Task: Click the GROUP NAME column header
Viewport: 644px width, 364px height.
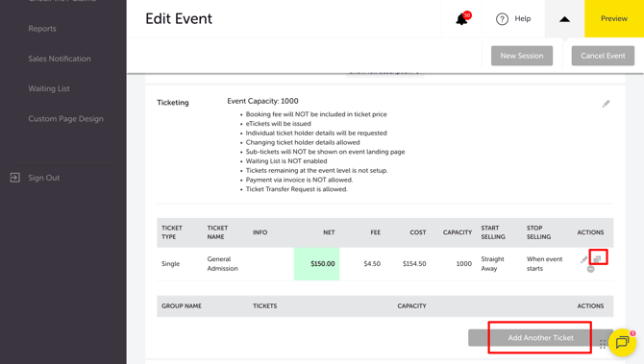Action: [181, 306]
